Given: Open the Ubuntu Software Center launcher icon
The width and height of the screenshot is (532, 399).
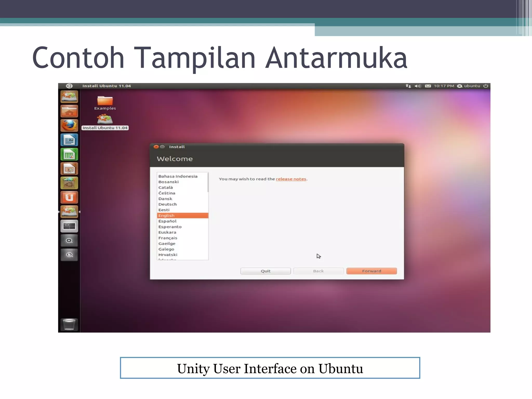Looking at the screenshot, I should (69, 183).
